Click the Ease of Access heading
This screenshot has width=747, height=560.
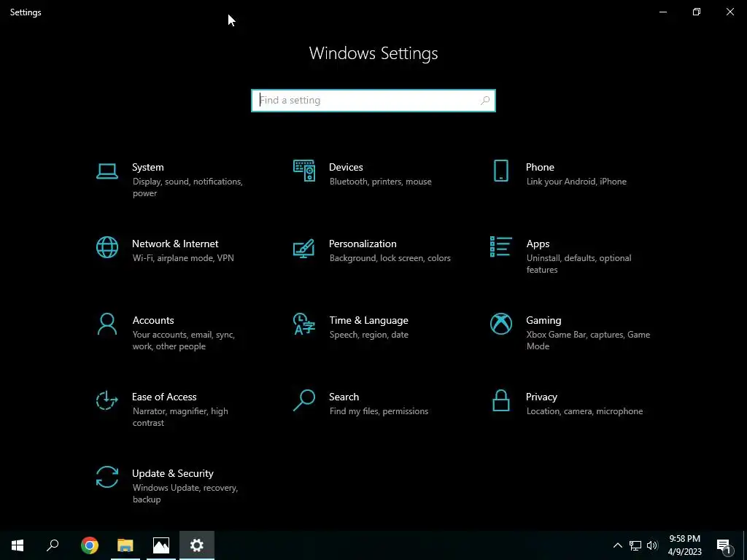[x=164, y=397]
